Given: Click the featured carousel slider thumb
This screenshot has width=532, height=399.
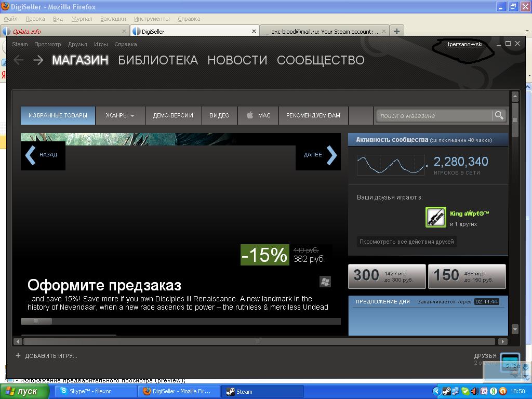Looking at the screenshot, I should tap(36, 321).
